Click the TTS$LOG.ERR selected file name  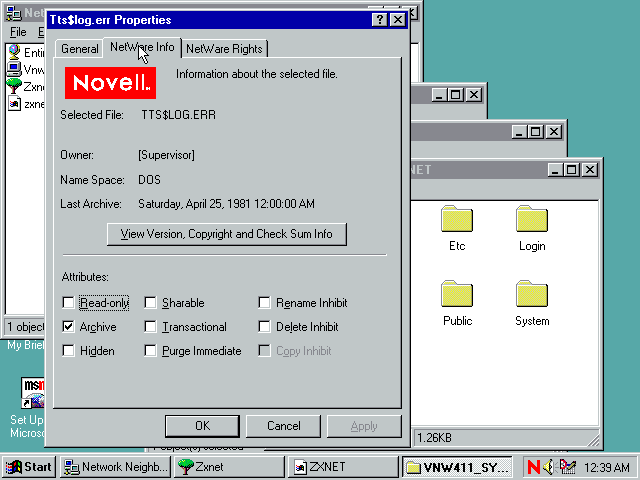click(178, 115)
